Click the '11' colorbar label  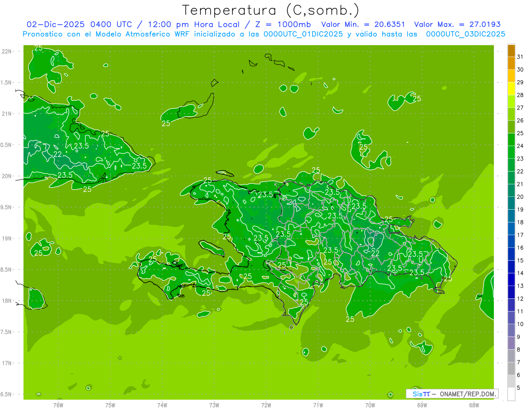click(x=520, y=311)
